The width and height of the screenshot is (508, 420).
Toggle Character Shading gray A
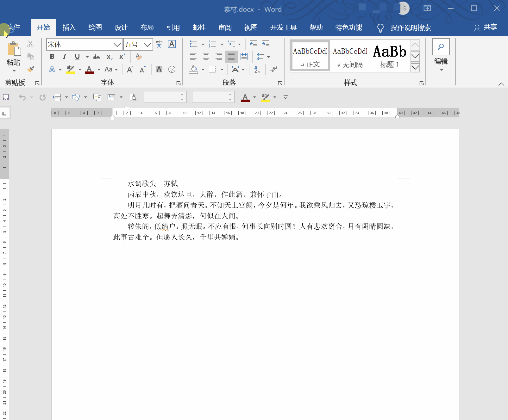[x=159, y=69]
